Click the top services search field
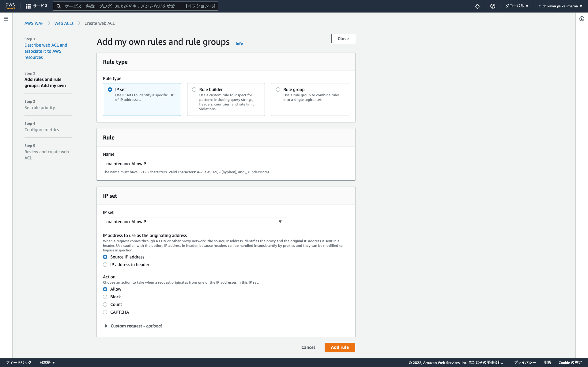The width and height of the screenshot is (588, 367). 136,6
